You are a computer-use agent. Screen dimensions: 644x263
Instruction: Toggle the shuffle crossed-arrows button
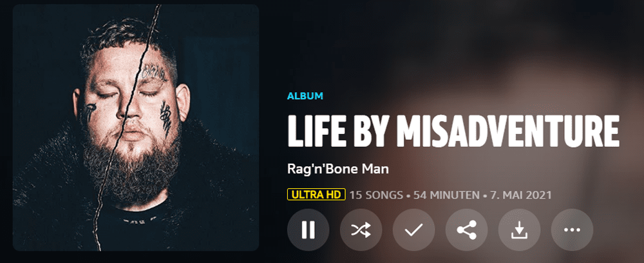click(361, 229)
